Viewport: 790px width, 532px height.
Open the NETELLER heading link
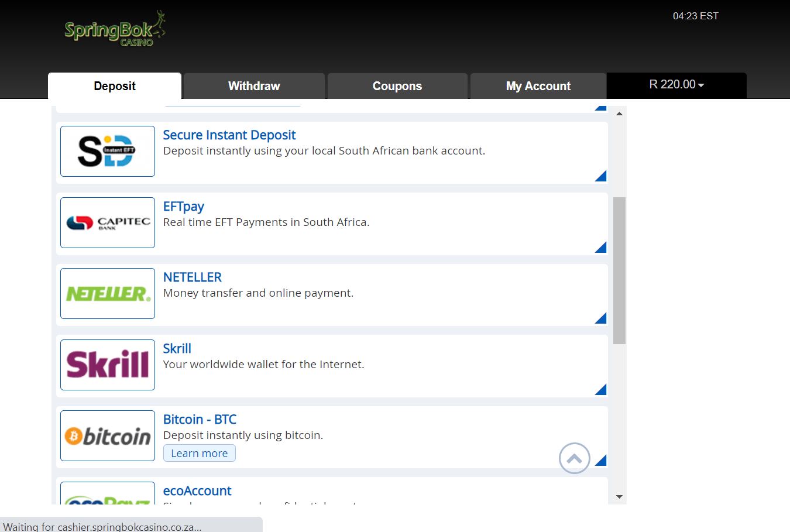point(193,277)
